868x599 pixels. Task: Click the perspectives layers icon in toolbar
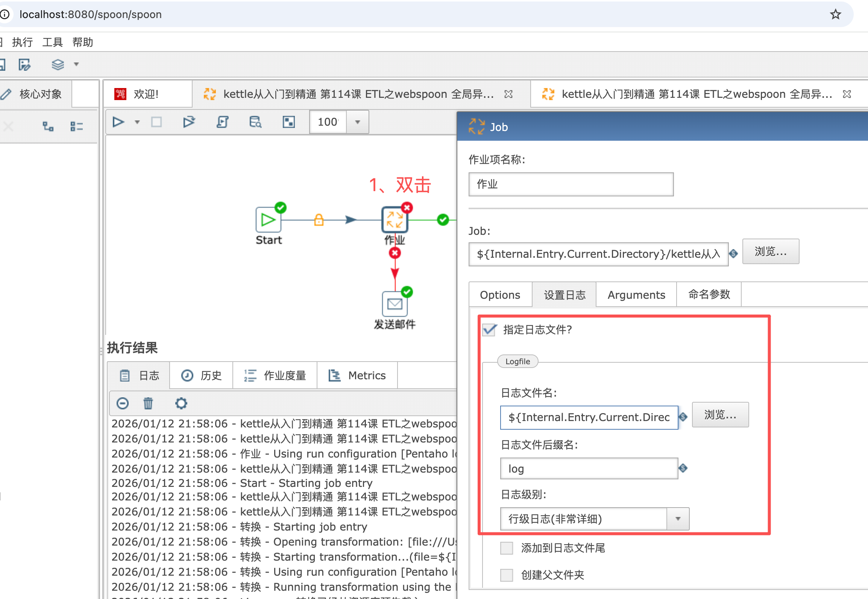[x=58, y=64]
